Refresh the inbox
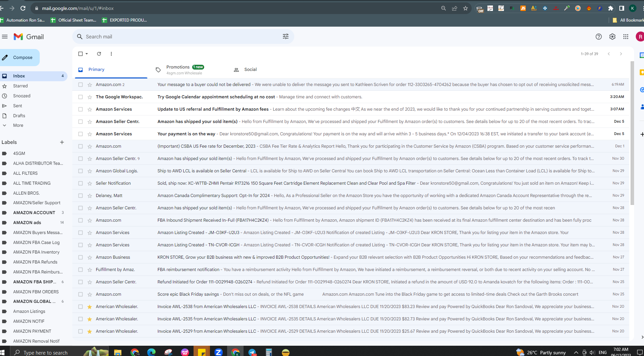 pos(99,54)
